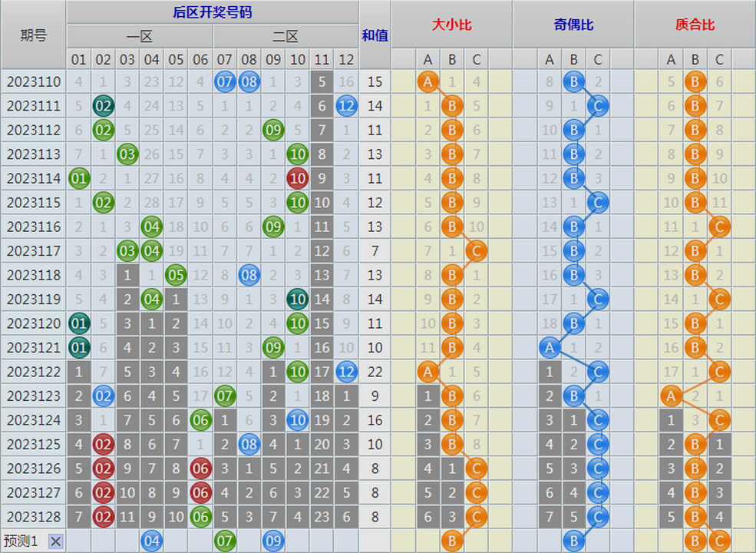
Task: Select ball 09 in the 预测1 row
Action: tap(273, 541)
